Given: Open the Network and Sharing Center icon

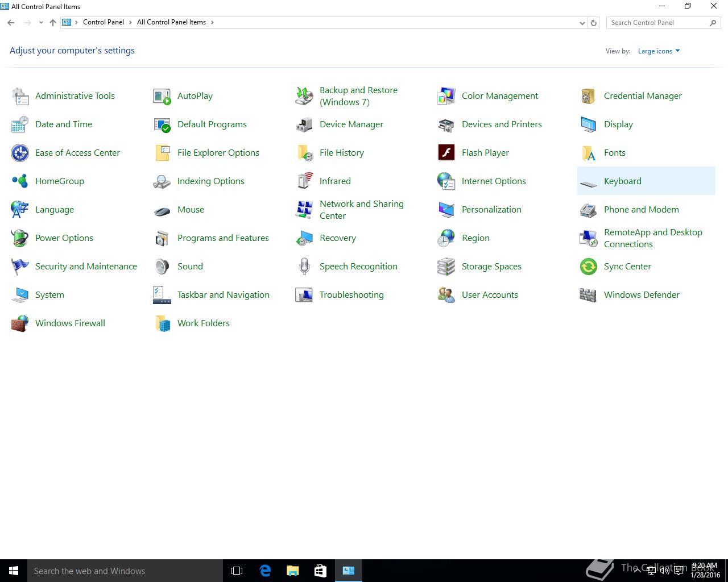Looking at the screenshot, I should [304, 210].
